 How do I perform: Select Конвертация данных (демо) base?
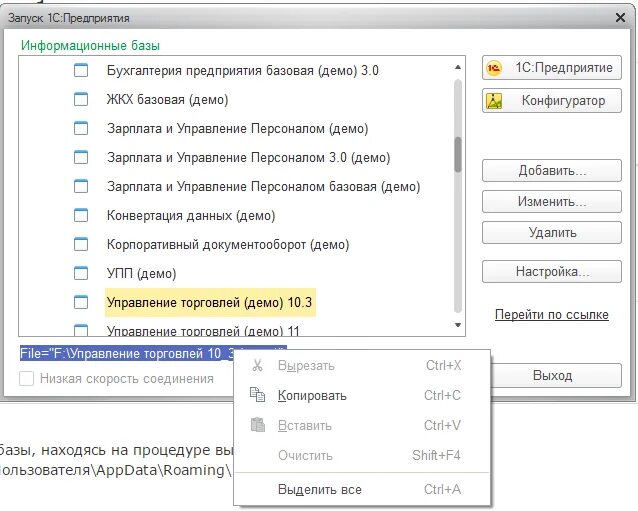(x=191, y=215)
